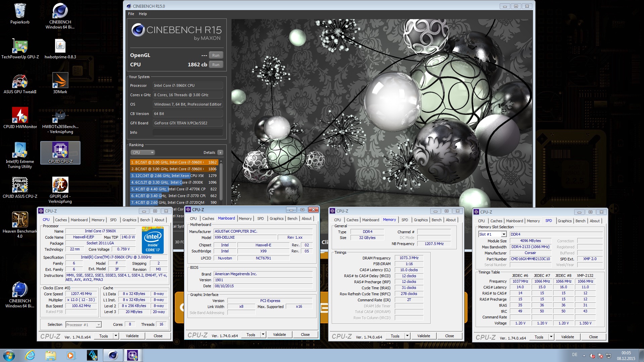Click BIOS Version value 1901
Image resolution: width=644 pixels, height=362 pixels.
click(x=263, y=280)
